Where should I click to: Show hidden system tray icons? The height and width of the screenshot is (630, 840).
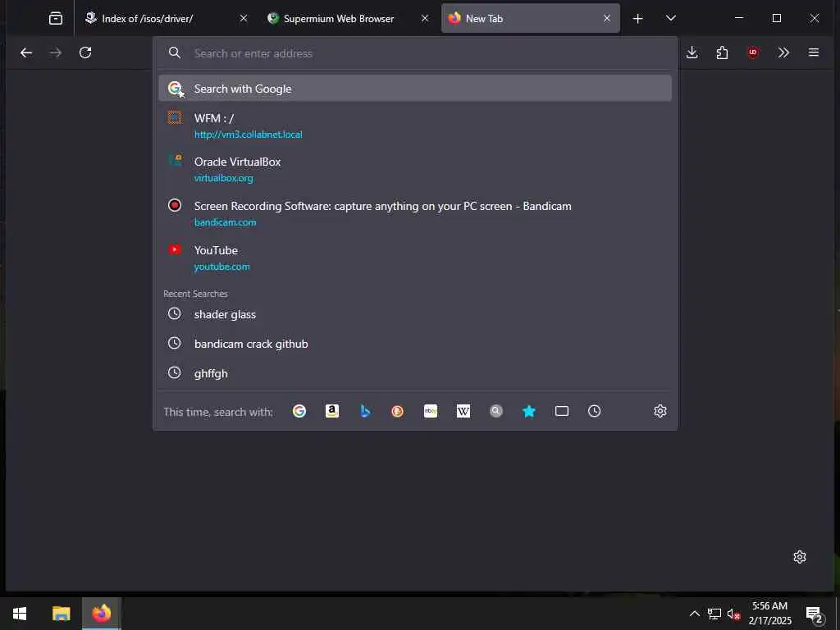pyautogui.click(x=694, y=614)
